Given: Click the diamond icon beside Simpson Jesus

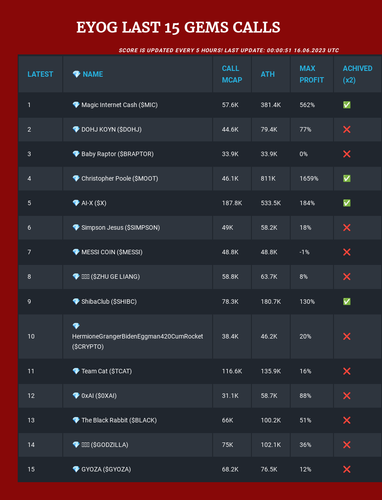Looking at the screenshot, I should [76, 228].
